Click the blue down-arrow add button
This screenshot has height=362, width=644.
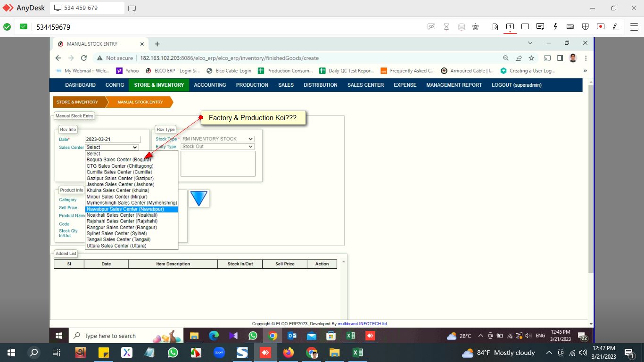coord(199,198)
